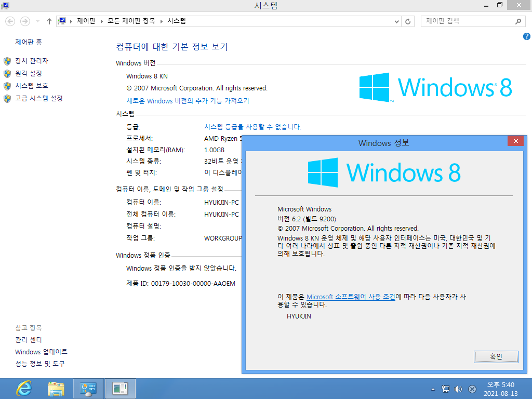Viewport: 532px width, 399px height.
Task: Restore down the 시스템 window
Action: pos(499,5)
